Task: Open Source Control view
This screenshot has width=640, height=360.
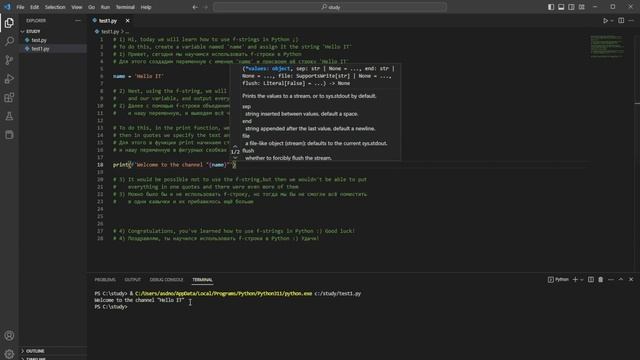Action: pos(9,60)
